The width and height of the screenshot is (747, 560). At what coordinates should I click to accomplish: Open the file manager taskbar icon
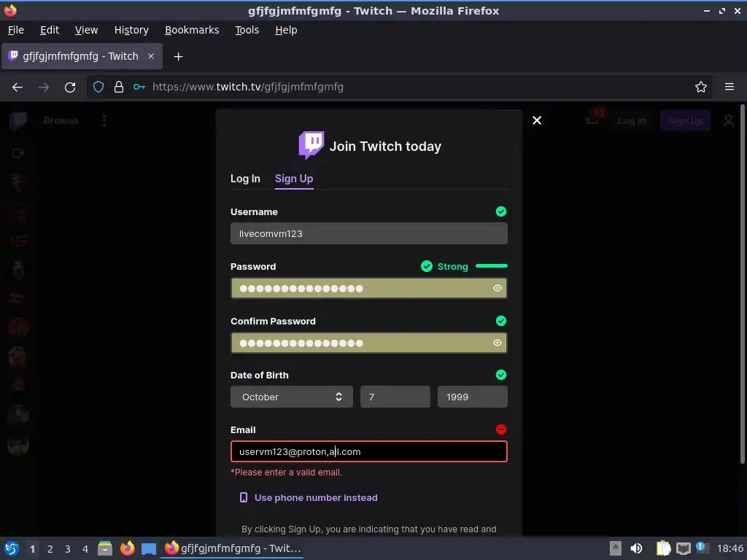point(105,548)
